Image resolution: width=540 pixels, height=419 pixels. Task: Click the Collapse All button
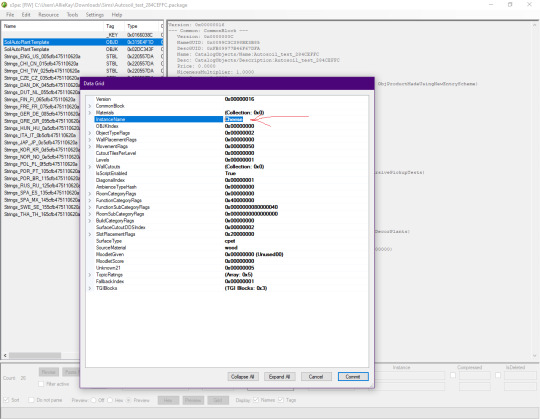242,377
